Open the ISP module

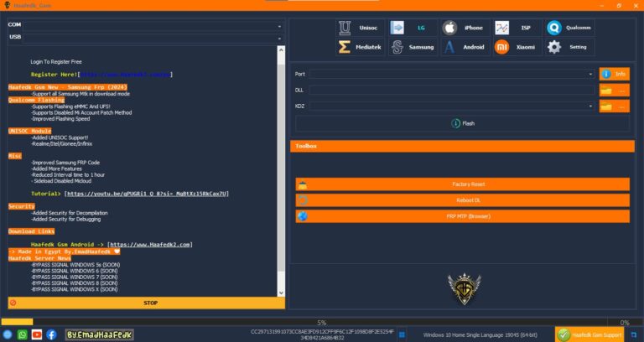click(x=517, y=28)
